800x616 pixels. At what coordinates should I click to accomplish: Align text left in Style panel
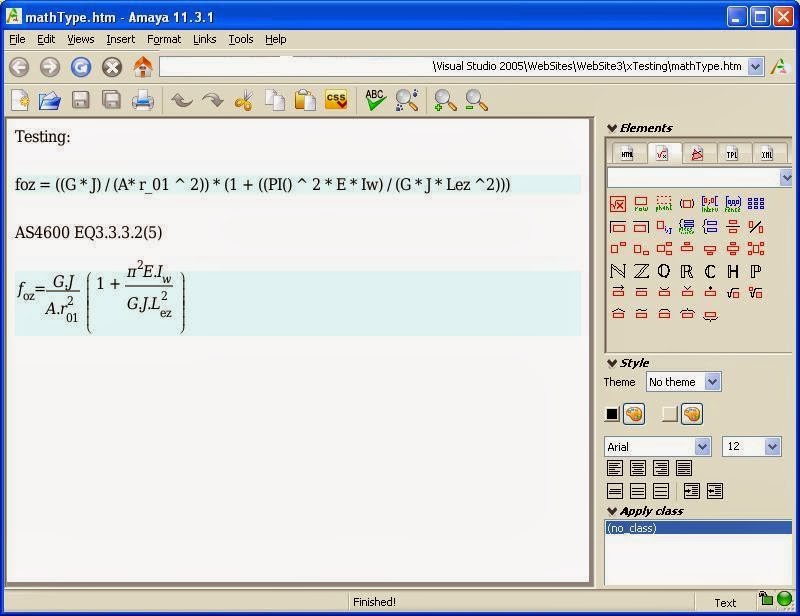615,468
